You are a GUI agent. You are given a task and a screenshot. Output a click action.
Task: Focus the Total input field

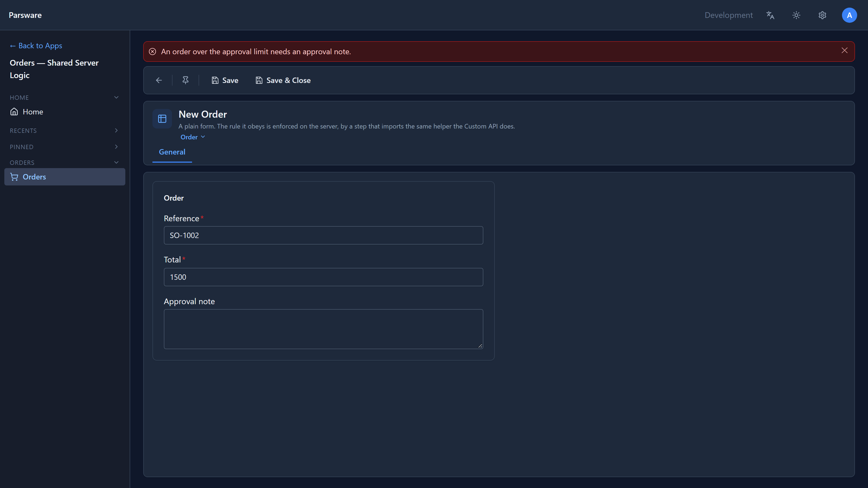click(x=323, y=277)
